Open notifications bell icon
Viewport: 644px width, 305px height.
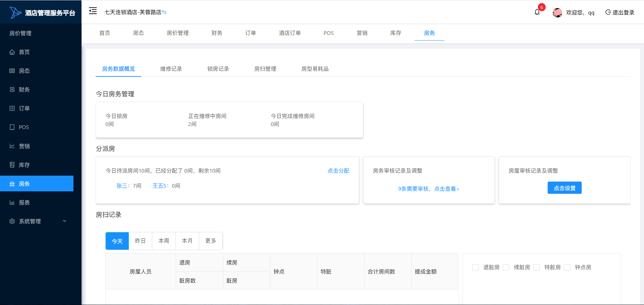[537, 12]
